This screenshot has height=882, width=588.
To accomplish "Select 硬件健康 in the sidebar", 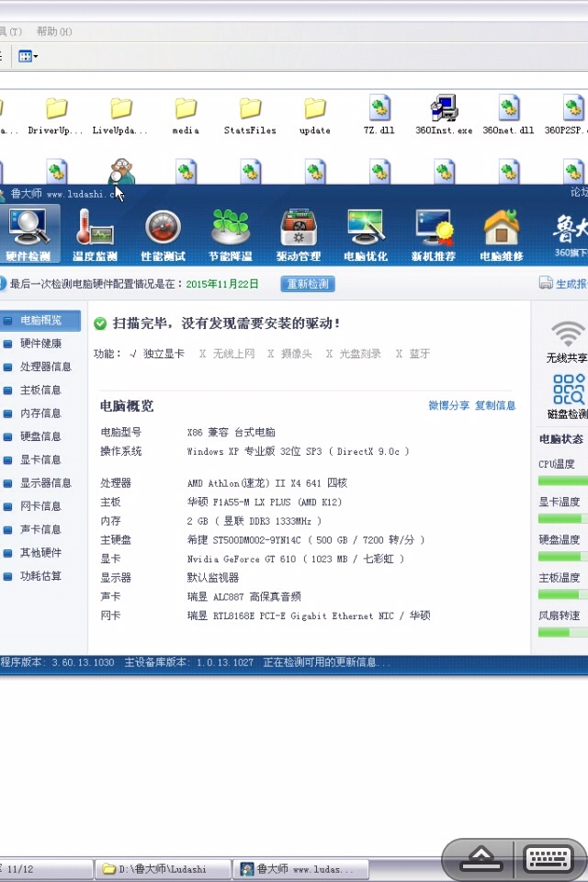I will (40, 344).
